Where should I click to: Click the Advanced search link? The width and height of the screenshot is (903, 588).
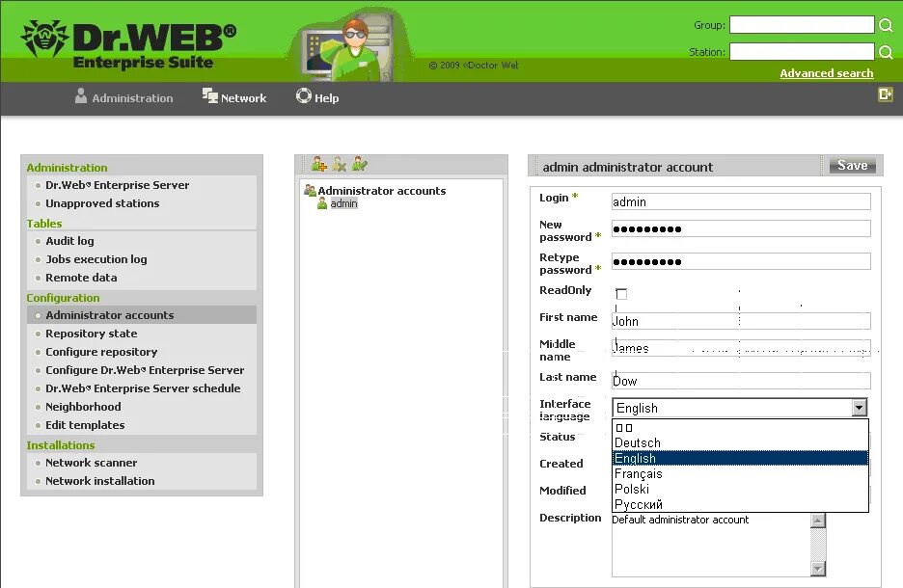coord(827,73)
